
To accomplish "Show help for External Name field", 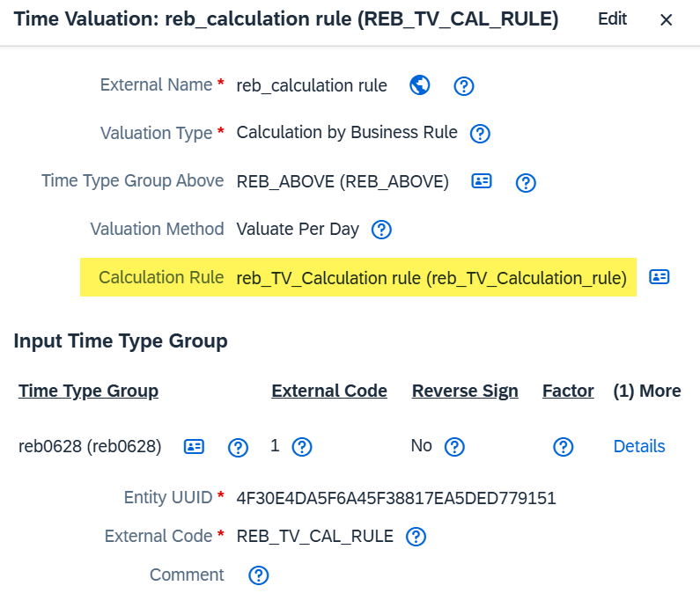I will click(464, 85).
